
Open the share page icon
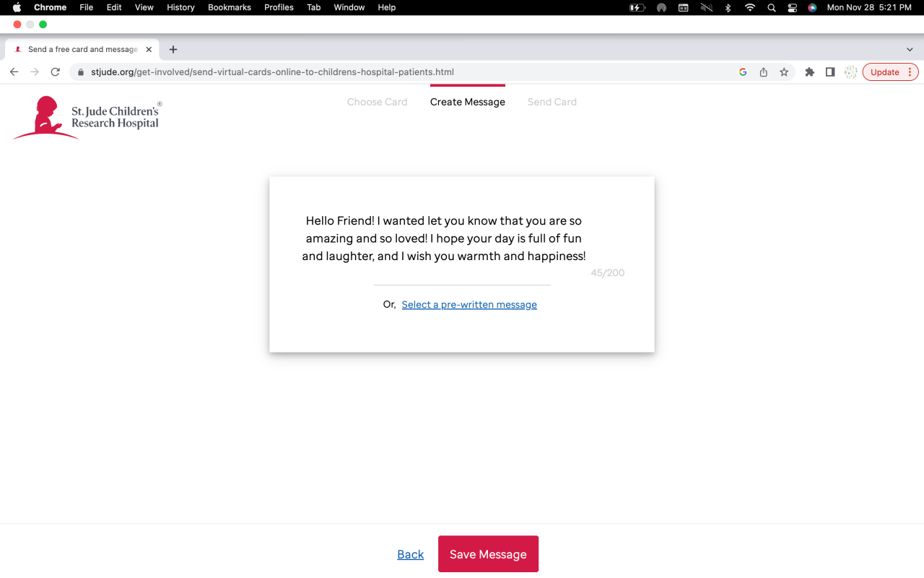[x=763, y=72]
